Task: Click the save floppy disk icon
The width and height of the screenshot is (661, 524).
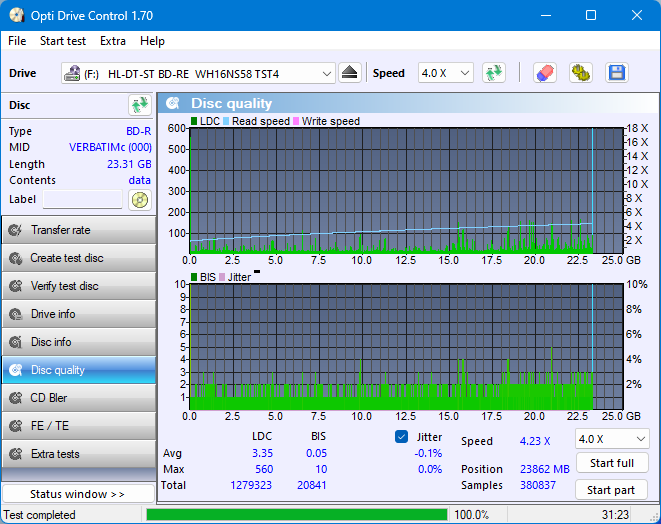Action: tap(616, 73)
